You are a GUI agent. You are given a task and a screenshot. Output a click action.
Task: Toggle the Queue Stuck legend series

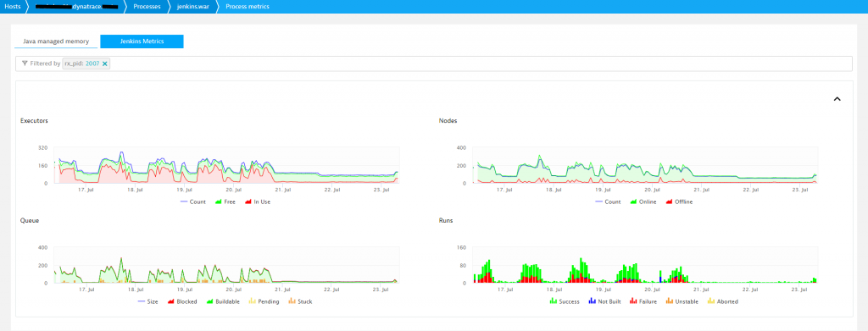pos(301,301)
